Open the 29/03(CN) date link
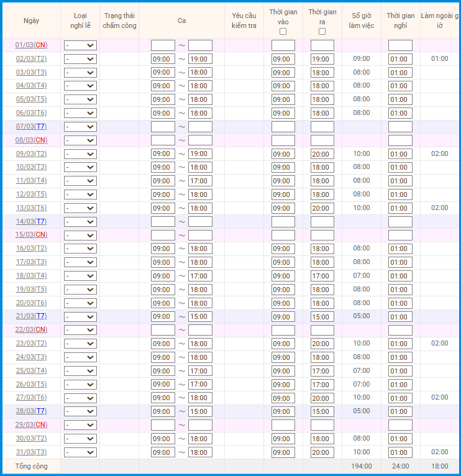The image size is (461, 476). 31,425
